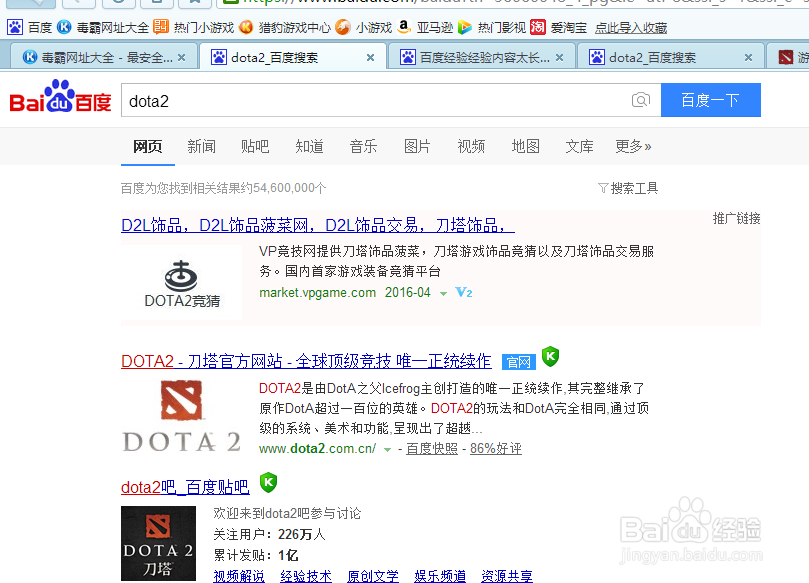
Task: Select the 贴吧 results category
Action: click(255, 147)
